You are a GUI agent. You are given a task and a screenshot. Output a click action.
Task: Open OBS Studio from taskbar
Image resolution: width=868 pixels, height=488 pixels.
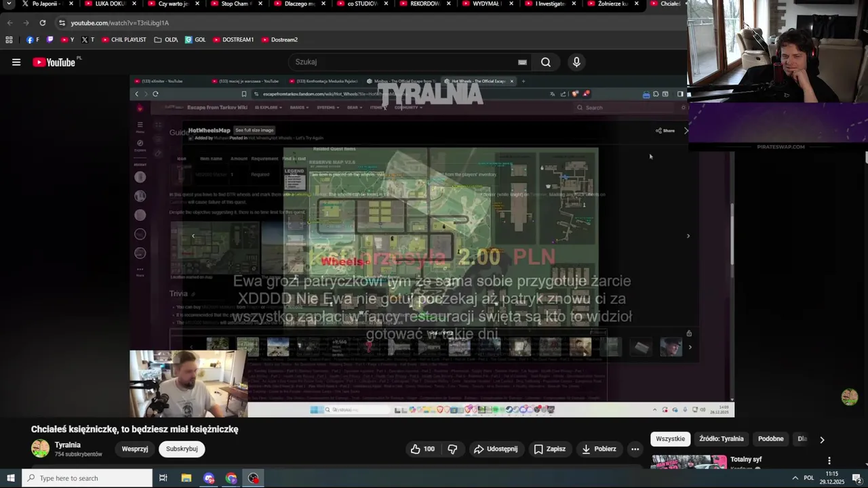pos(254,479)
